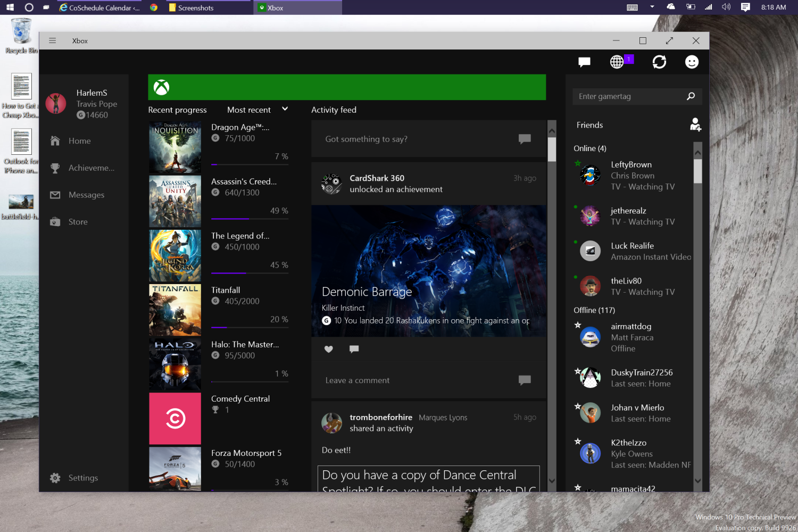Open K2thelzzo friend entry
The width and height of the screenshot is (798, 532).
(x=633, y=453)
